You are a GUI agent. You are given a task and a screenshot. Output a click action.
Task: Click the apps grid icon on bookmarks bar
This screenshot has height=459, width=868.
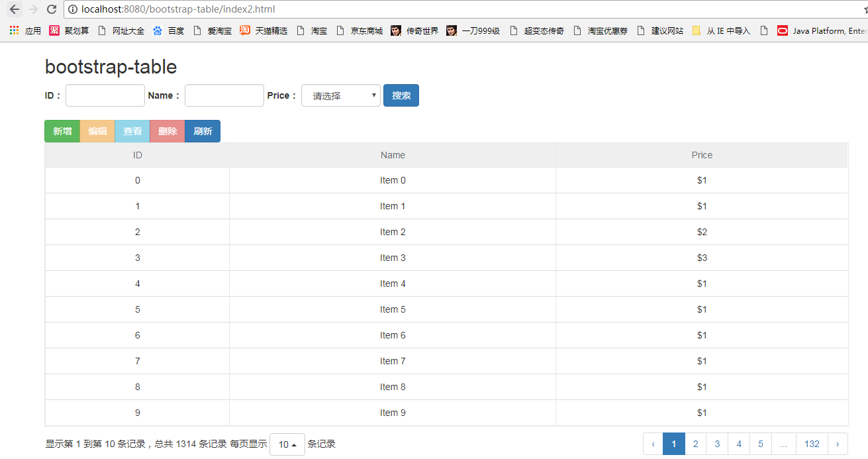click(13, 30)
